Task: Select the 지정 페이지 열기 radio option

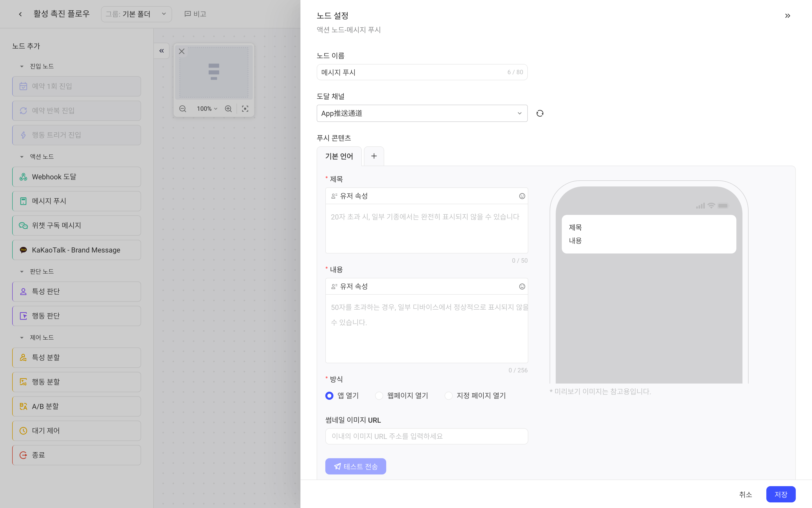Action: pyautogui.click(x=448, y=395)
